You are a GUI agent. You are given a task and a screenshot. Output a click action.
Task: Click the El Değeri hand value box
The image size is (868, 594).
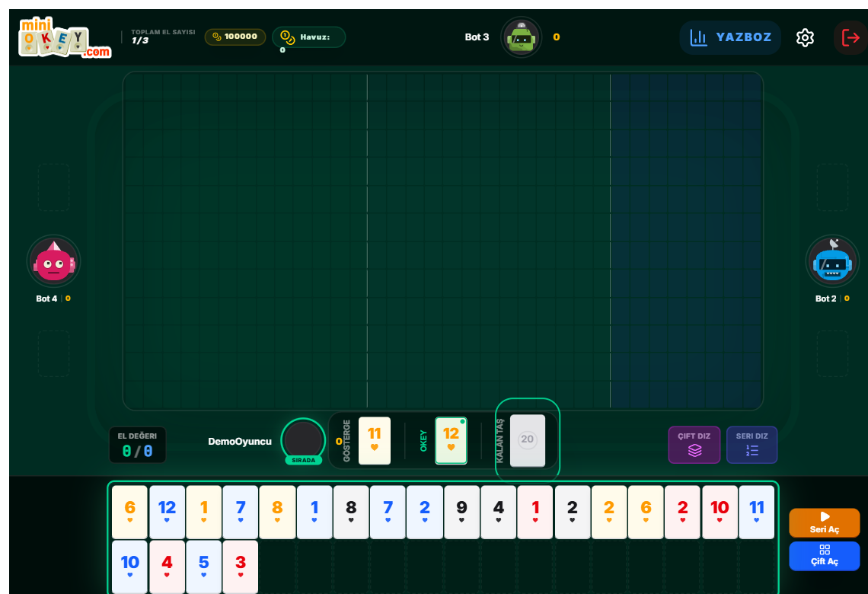click(x=137, y=445)
